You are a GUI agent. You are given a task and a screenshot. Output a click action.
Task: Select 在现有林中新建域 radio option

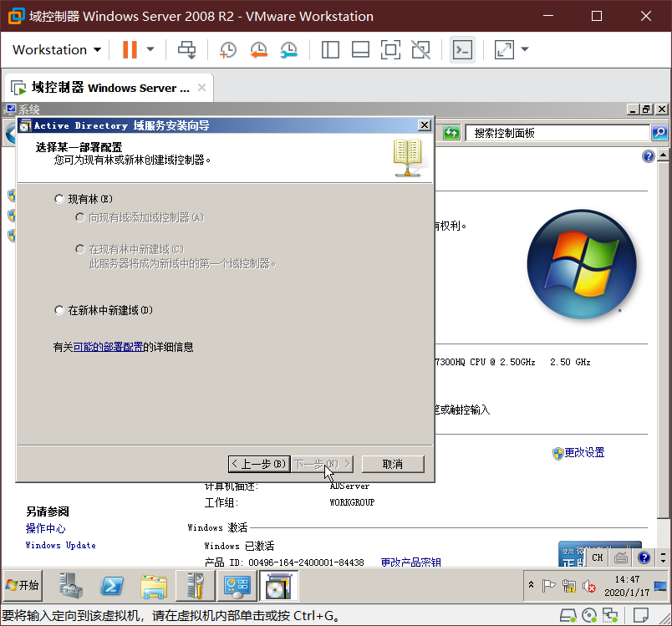coord(79,249)
